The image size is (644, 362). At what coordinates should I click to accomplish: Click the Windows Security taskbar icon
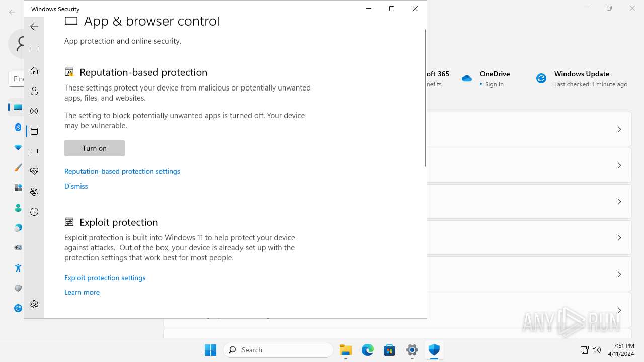pyautogui.click(x=434, y=350)
